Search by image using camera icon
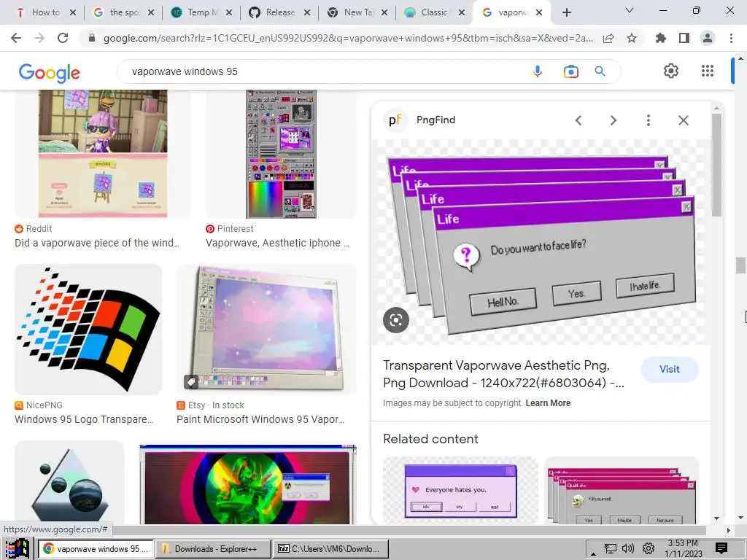The image size is (747, 560). (570, 71)
